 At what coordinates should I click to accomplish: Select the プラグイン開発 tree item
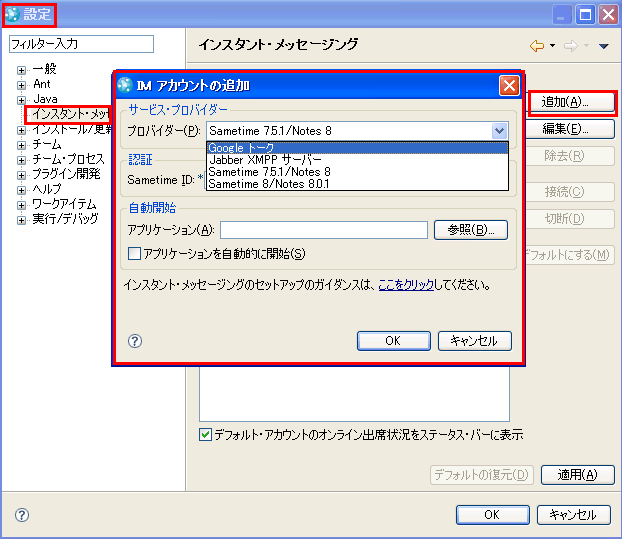point(66,174)
